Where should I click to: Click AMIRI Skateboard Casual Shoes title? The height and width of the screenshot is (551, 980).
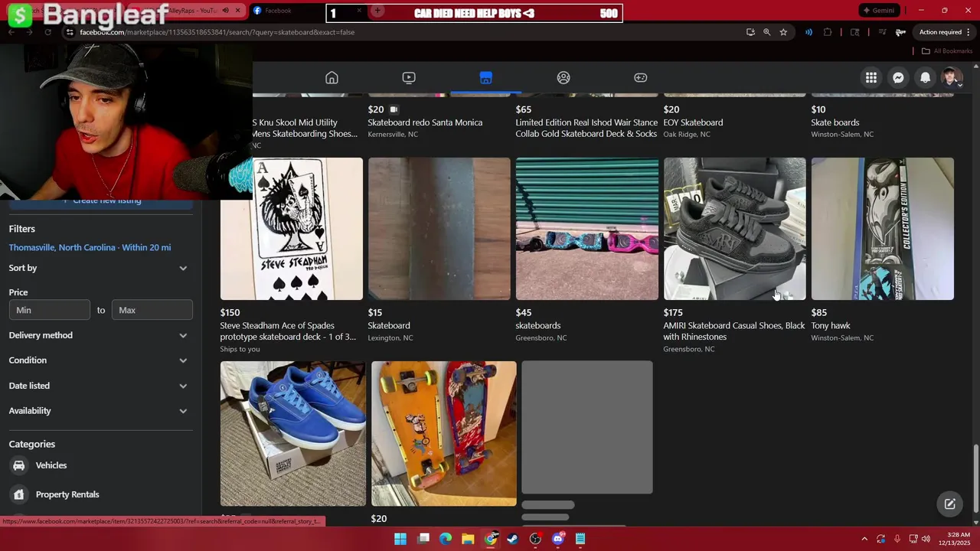point(734,331)
